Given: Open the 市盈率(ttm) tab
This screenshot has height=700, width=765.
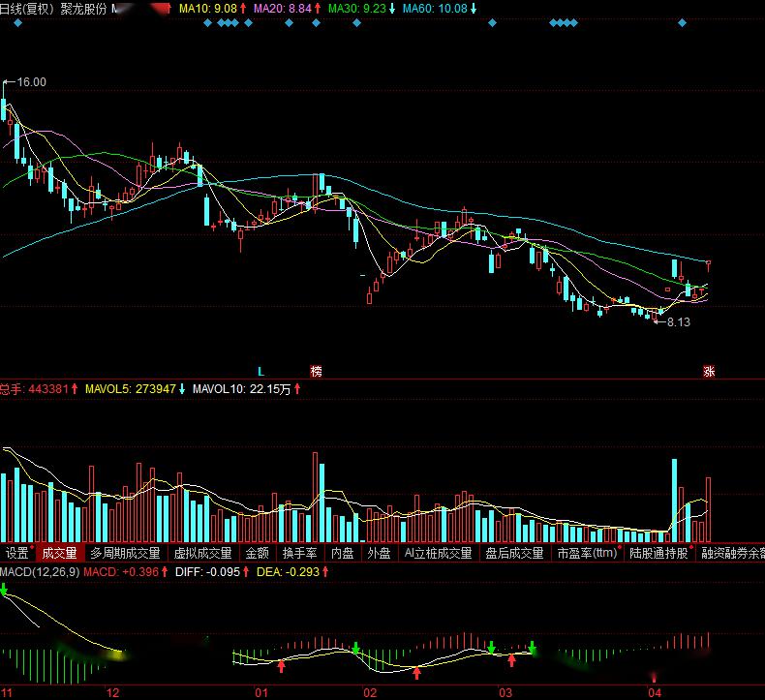Looking at the screenshot, I should pyautogui.click(x=588, y=553).
